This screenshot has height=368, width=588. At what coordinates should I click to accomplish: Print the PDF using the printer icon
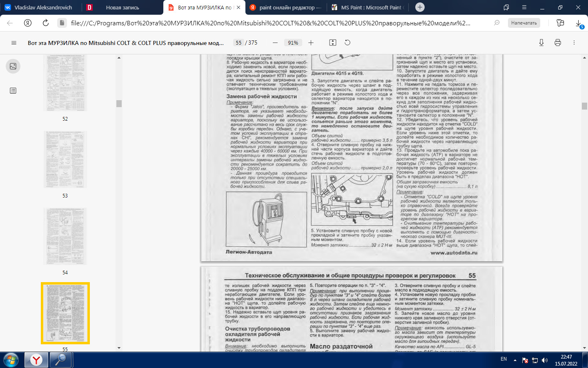click(x=558, y=43)
